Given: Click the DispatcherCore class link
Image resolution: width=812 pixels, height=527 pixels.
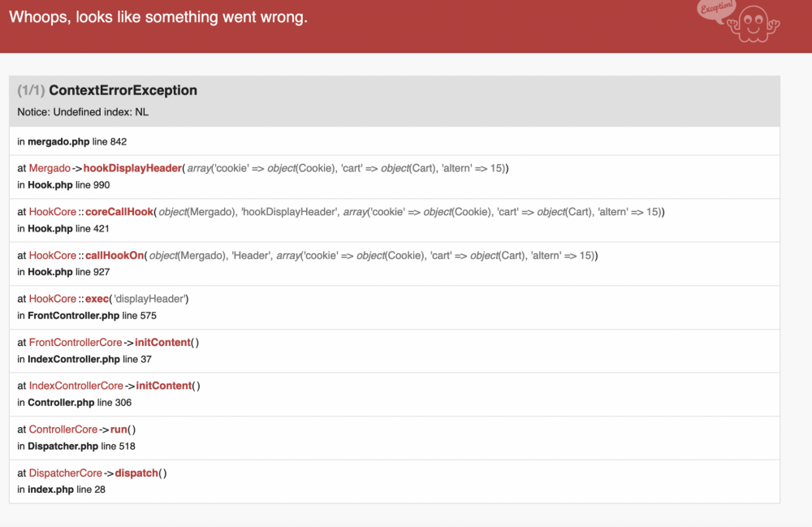Looking at the screenshot, I should (66, 473).
